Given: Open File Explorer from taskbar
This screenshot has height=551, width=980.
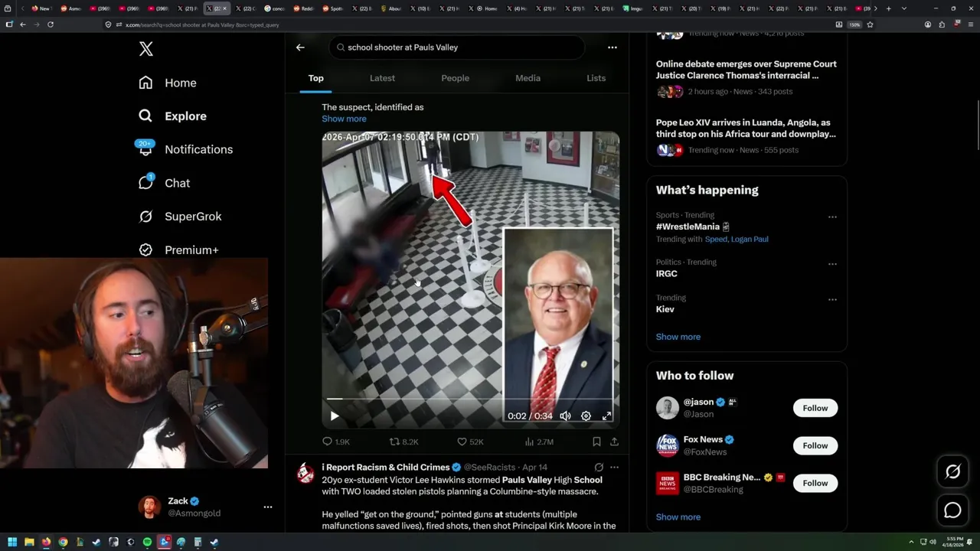Looking at the screenshot, I should [x=29, y=542].
